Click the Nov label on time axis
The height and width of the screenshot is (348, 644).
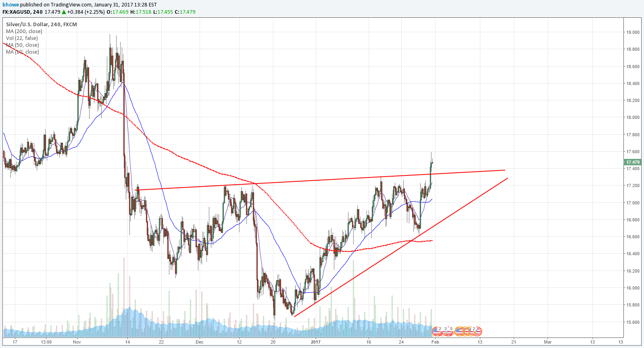[x=77, y=342]
